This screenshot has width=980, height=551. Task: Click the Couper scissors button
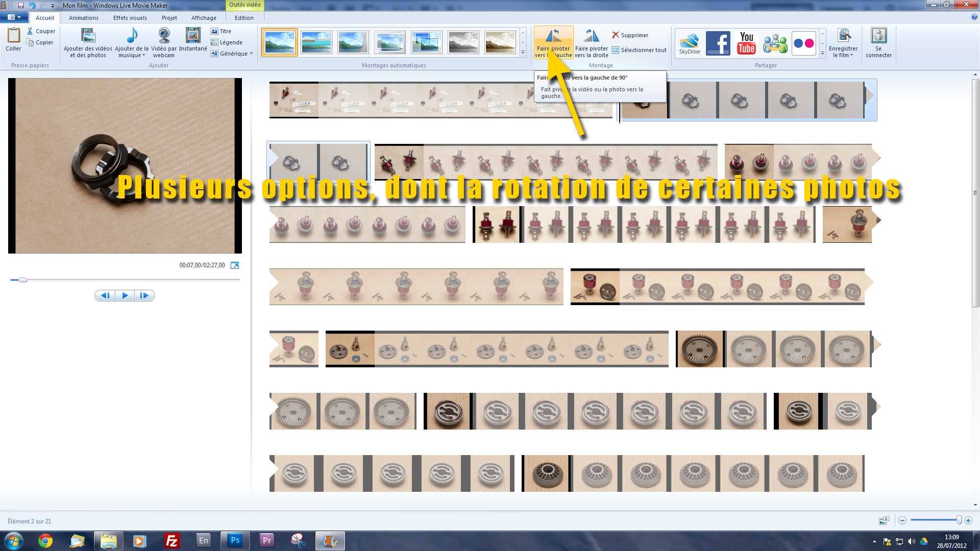41,31
